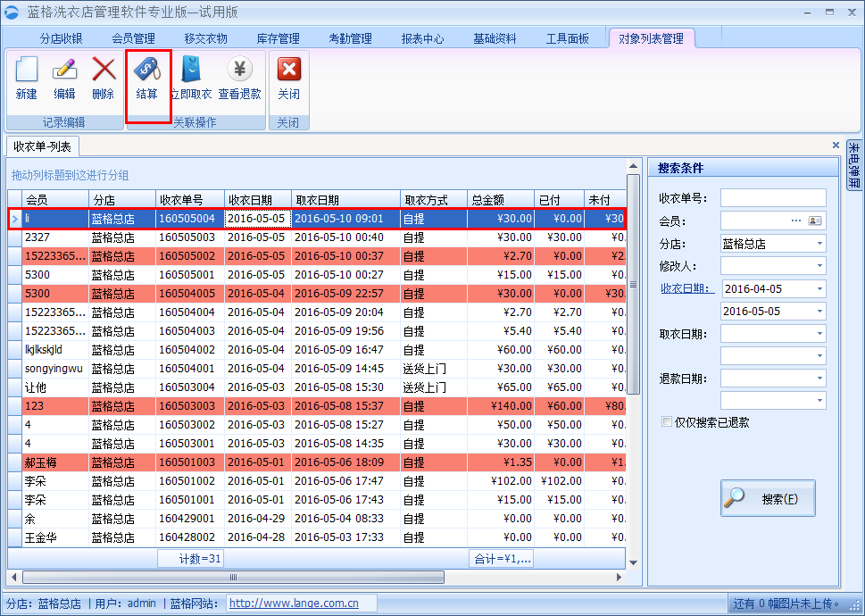Viewport: 865px width, 616px height.
Task: Toggle the 仅仅搜索已退款 checkbox
Action: coord(667,422)
